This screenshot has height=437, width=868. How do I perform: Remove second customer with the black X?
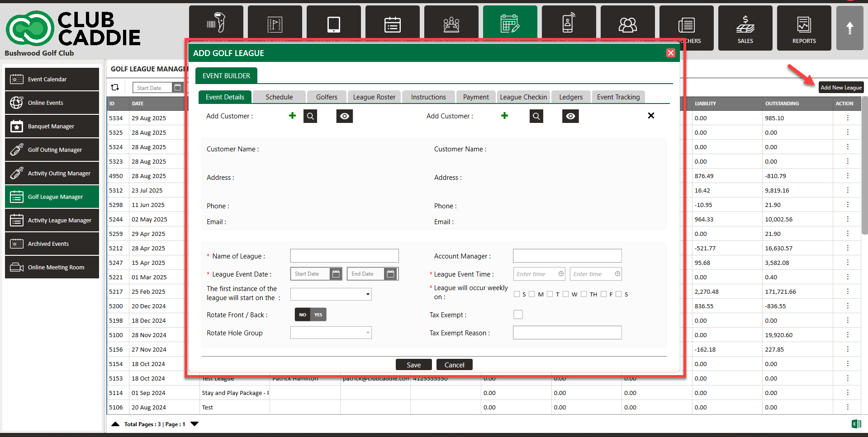coord(651,116)
